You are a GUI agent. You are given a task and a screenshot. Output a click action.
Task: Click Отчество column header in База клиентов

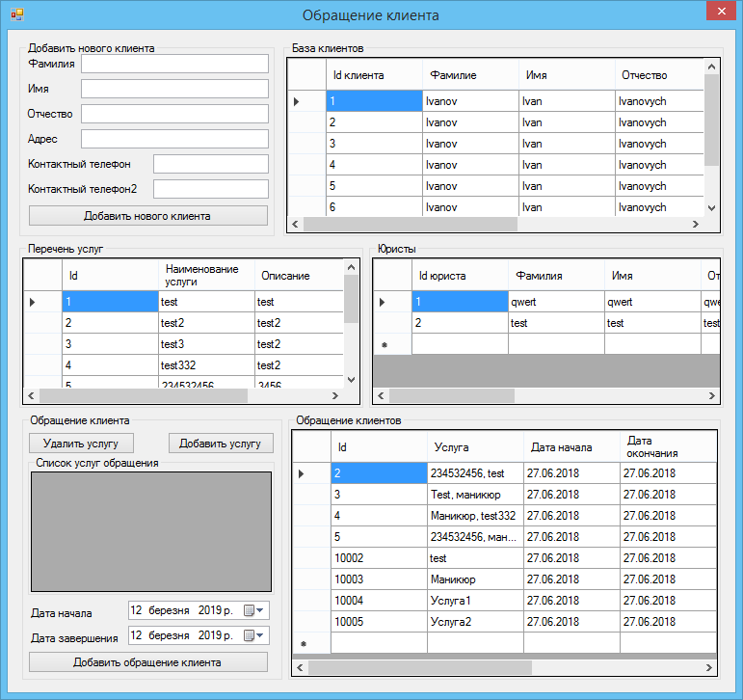[659, 75]
